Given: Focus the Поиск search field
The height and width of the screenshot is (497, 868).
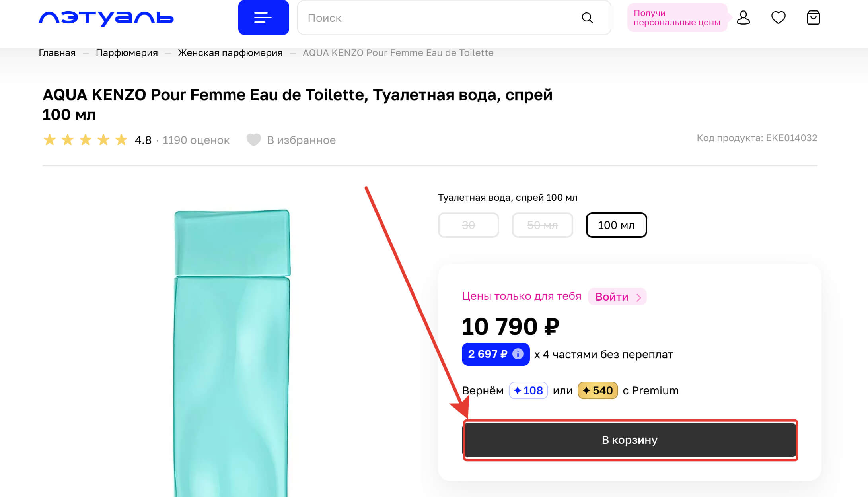Looking at the screenshot, I should [x=438, y=18].
